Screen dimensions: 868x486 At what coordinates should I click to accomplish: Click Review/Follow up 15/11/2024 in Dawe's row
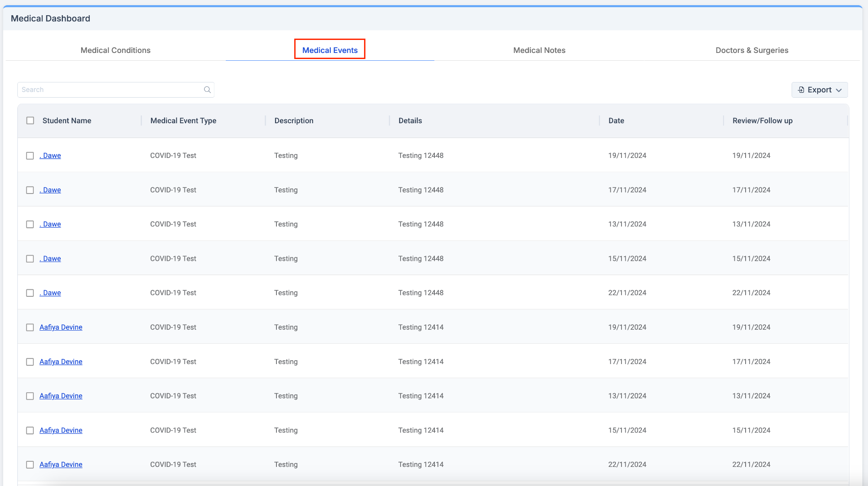[x=751, y=258]
